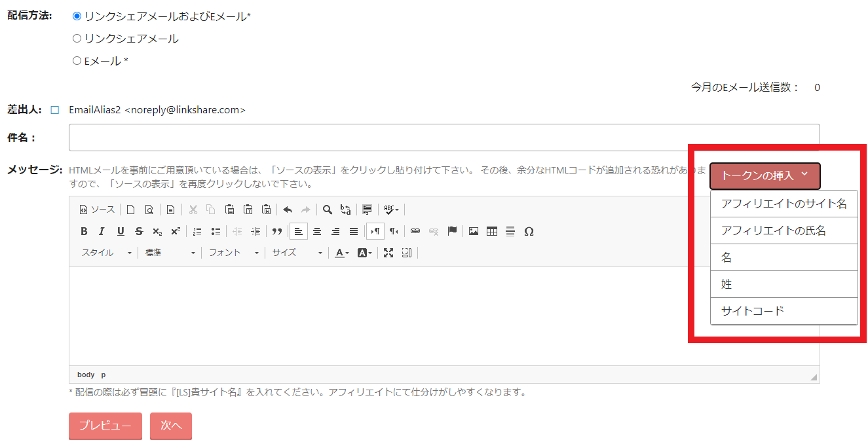This screenshot has height=440, width=868.
Task: Collapse the トークンの挿入 dropdown
Action: click(x=764, y=175)
